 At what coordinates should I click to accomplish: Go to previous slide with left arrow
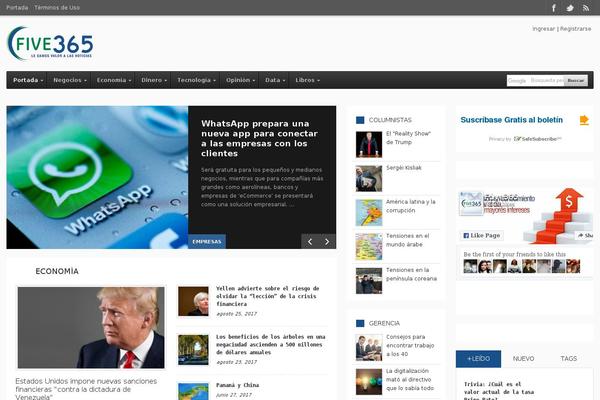(x=310, y=242)
